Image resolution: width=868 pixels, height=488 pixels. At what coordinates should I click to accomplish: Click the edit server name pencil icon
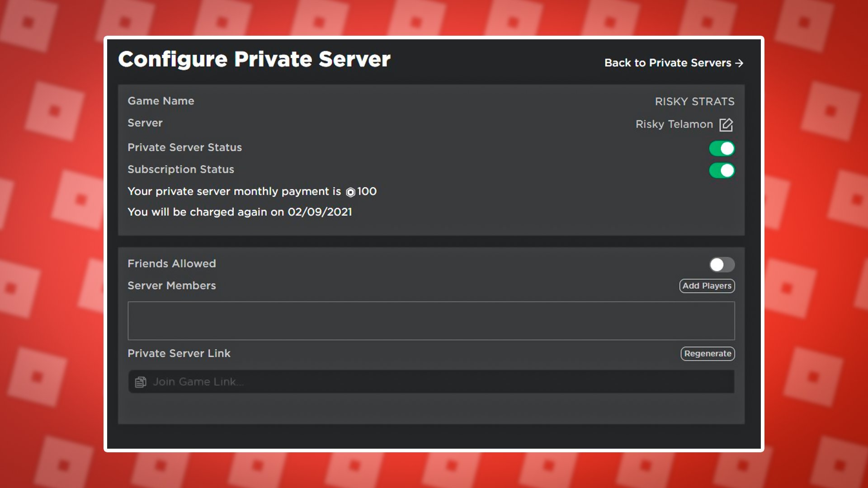coord(726,125)
